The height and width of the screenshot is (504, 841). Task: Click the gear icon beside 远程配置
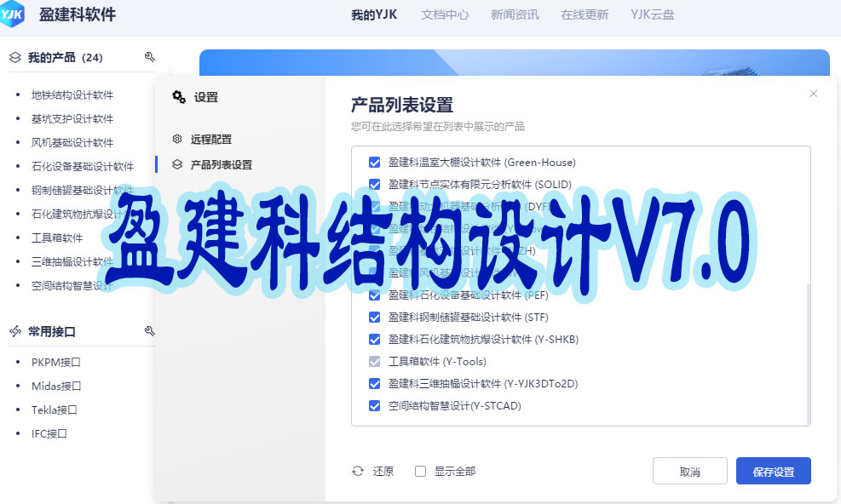tap(177, 139)
